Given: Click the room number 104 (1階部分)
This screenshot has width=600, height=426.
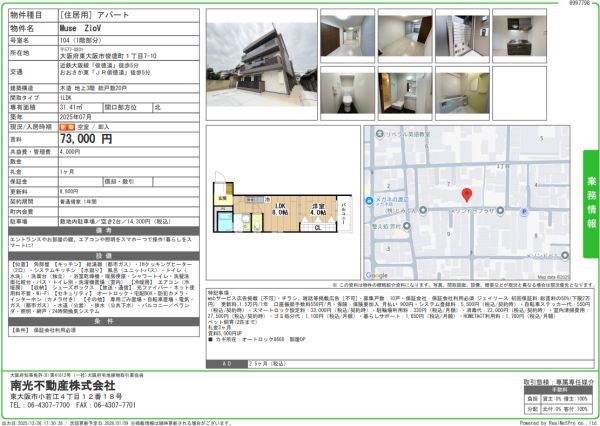Looking at the screenshot, I should [x=80, y=40].
